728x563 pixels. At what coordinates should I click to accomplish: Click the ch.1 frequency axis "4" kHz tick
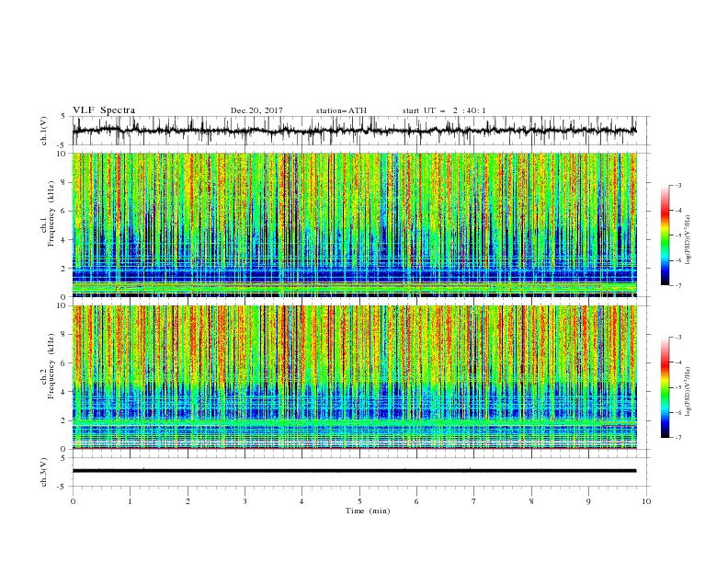pyautogui.click(x=65, y=240)
